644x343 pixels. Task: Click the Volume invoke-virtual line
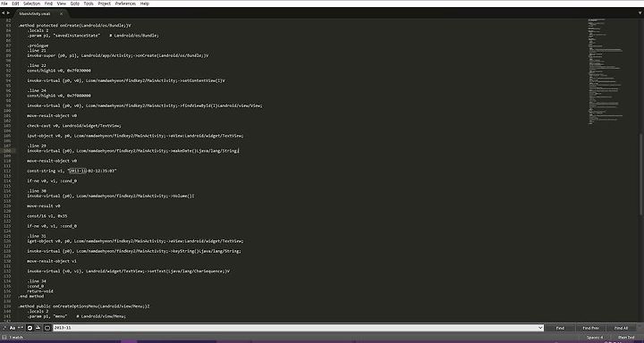click(111, 196)
